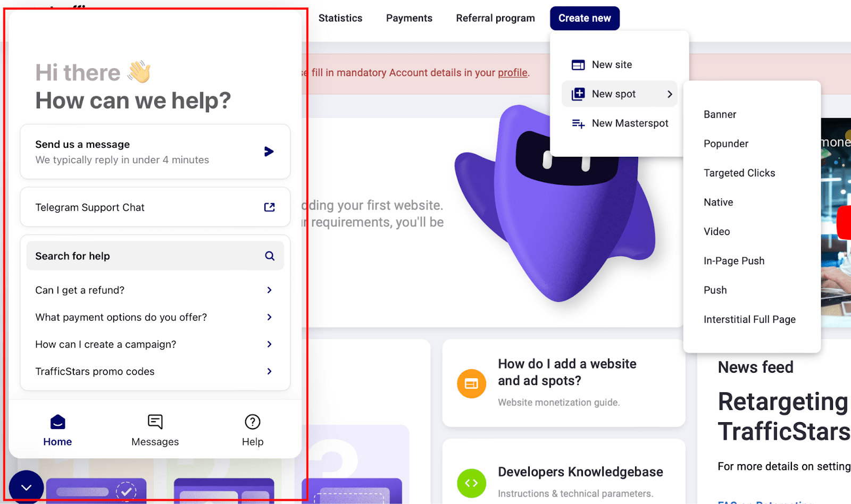Open the Referral program page

(x=495, y=18)
